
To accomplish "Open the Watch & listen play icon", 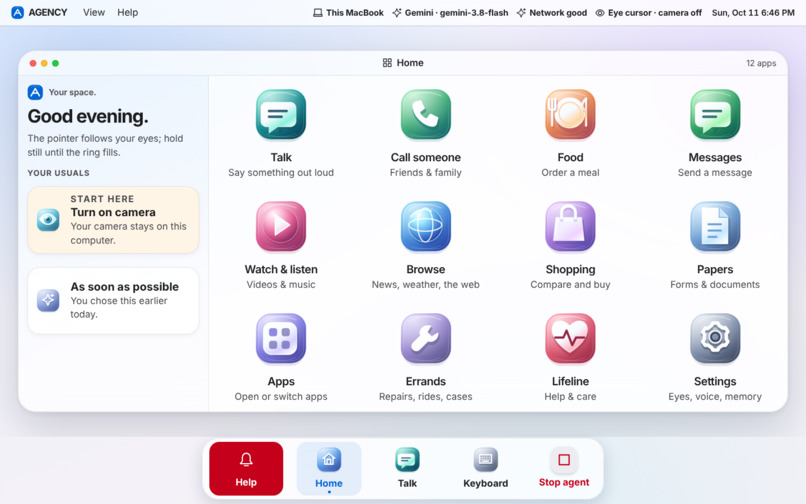I will coord(281,226).
